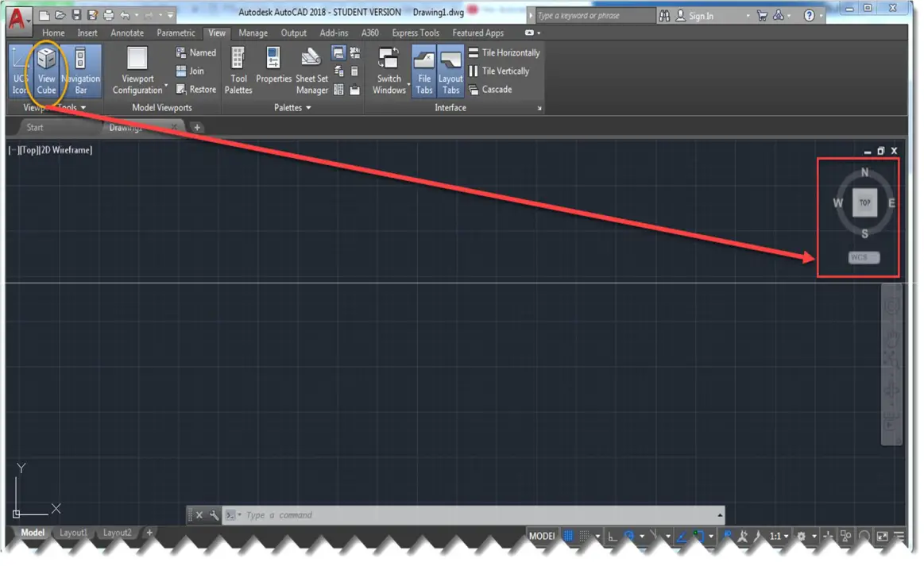Click the New drawing icon in Quick Access toolbar
This screenshot has width=924, height=566.
[44, 15]
